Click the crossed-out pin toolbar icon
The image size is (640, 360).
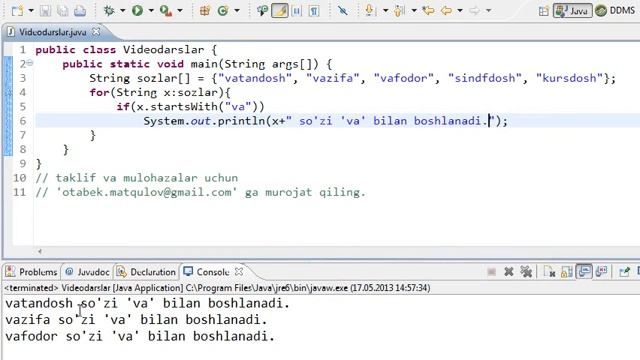(342, 10)
